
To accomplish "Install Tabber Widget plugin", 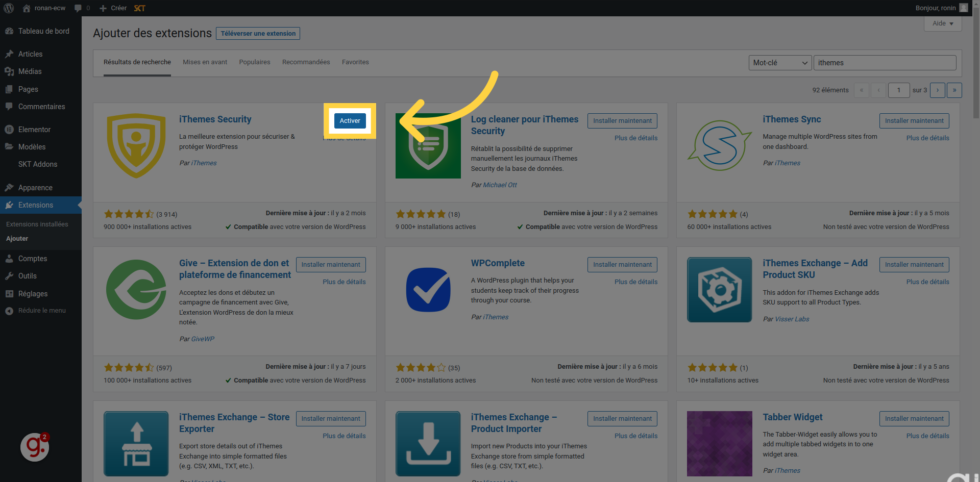I will tap(914, 419).
